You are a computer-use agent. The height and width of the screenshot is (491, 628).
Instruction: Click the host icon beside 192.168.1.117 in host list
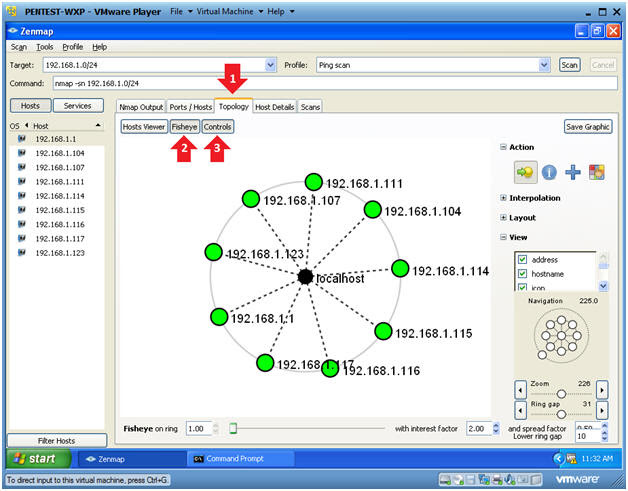[22, 238]
